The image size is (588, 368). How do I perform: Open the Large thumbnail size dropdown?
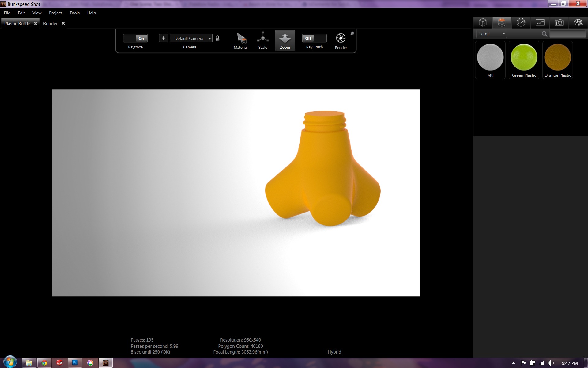click(491, 34)
